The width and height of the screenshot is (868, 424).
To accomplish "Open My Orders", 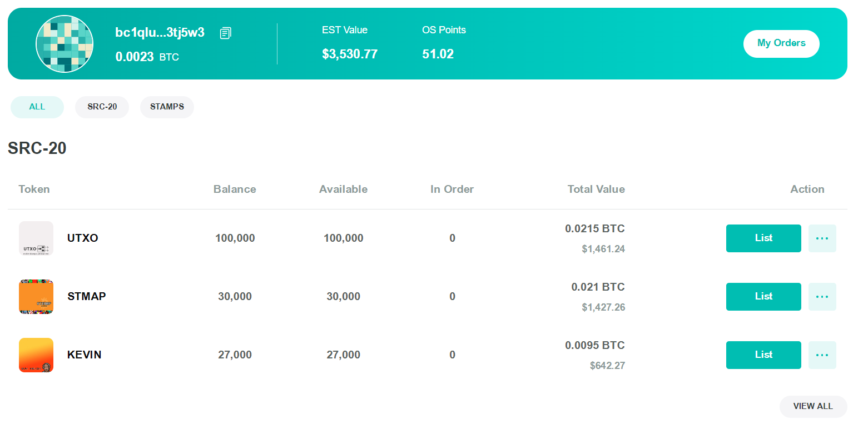I will [781, 43].
